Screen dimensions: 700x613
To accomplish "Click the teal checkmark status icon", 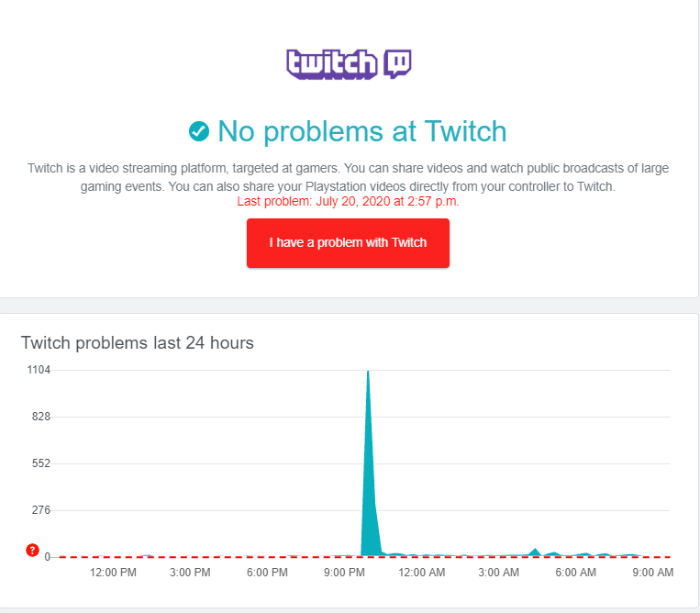I will [x=198, y=132].
